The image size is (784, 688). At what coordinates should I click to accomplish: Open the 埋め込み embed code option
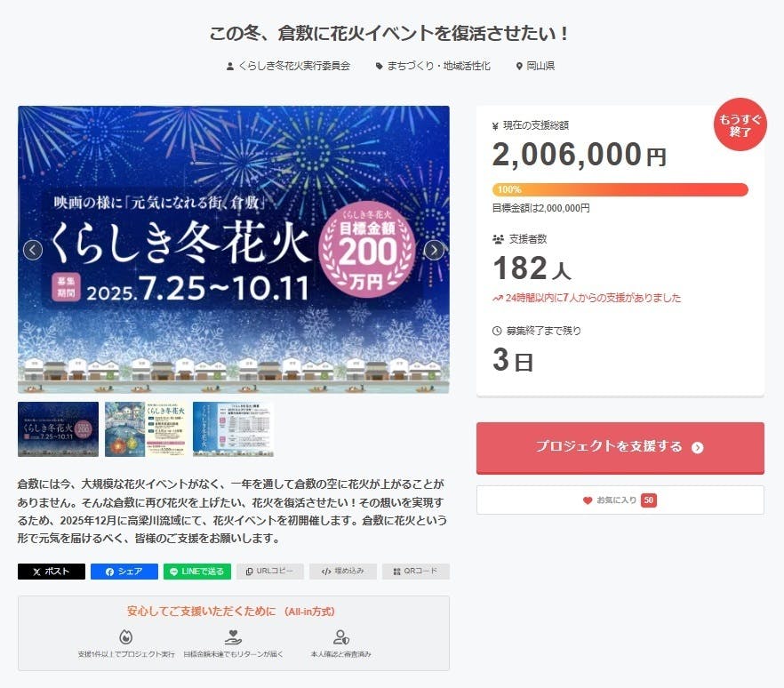pos(343,572)
